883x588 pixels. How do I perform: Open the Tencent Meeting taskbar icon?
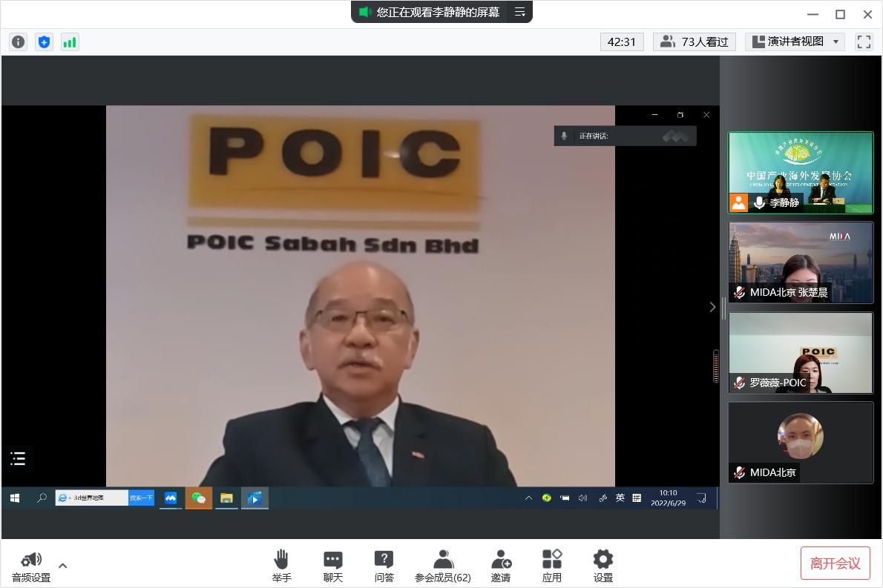click(171, 498)
